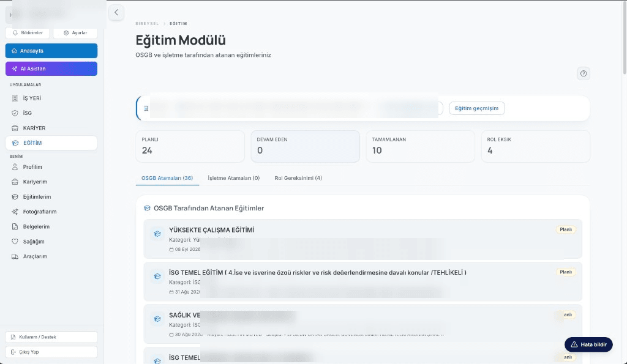The height and width of the screenshot is (364, 627).
Task: Click the Kariyerim briefcase icon
Action: (x=15, y=182)
